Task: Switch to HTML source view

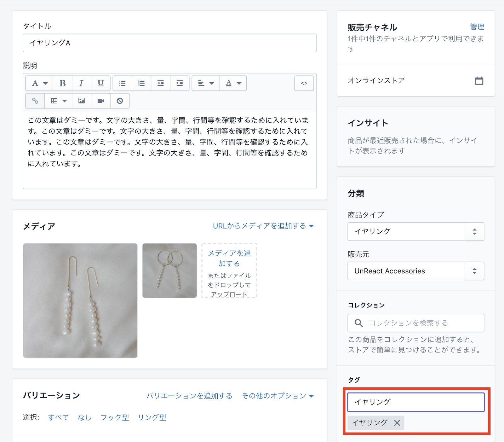Action: click(304, 83)
